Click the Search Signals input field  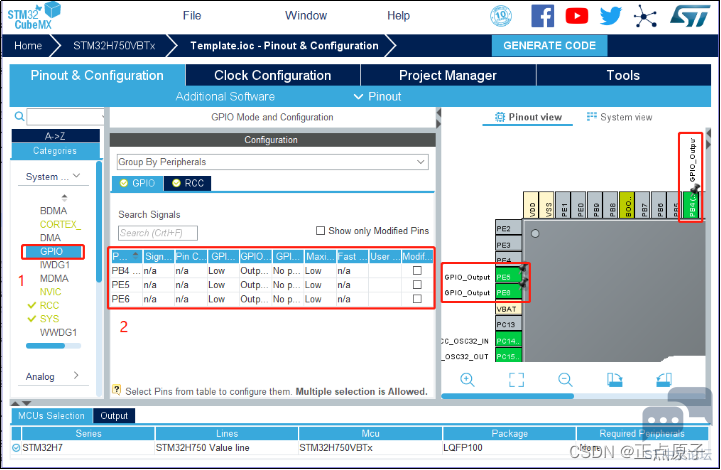pyautogui.click(x=158, y=233)
